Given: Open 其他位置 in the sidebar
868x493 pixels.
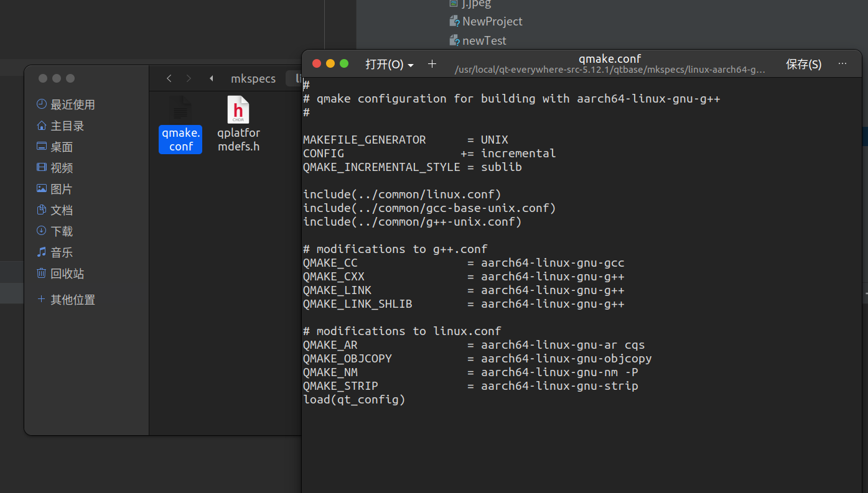Looking at the screenshot, I should tap(66, 300).
